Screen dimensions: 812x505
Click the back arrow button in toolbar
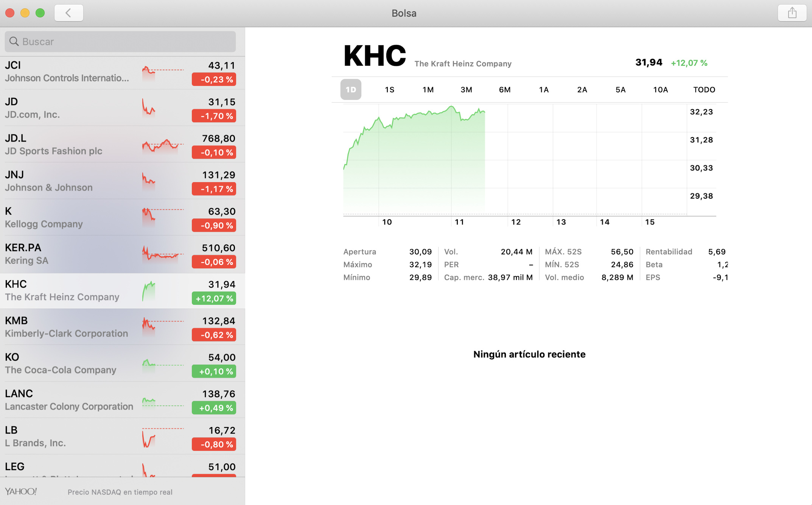click(68, 13)
